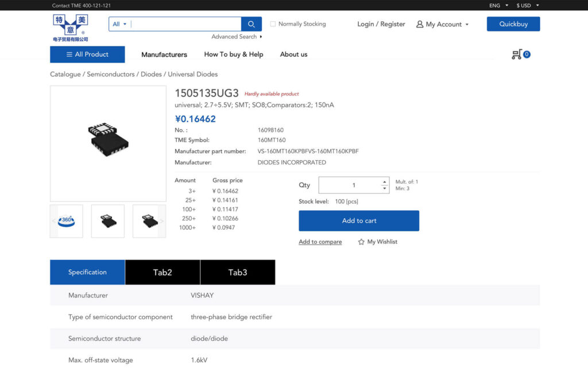Viewport: 588px width, 368px height.
Task: Expand Advanced Search arrow
Action: point(261,37)
